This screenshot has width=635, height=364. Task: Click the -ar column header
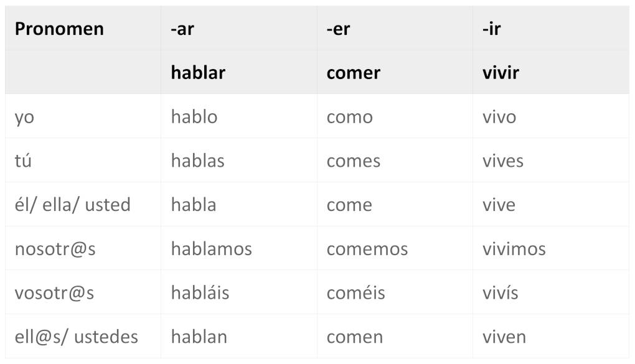[182, 29]
